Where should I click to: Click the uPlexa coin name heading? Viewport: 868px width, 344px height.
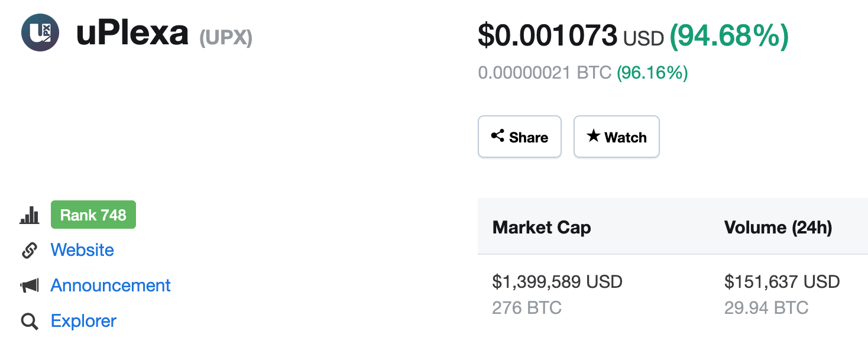coord(132,34)
